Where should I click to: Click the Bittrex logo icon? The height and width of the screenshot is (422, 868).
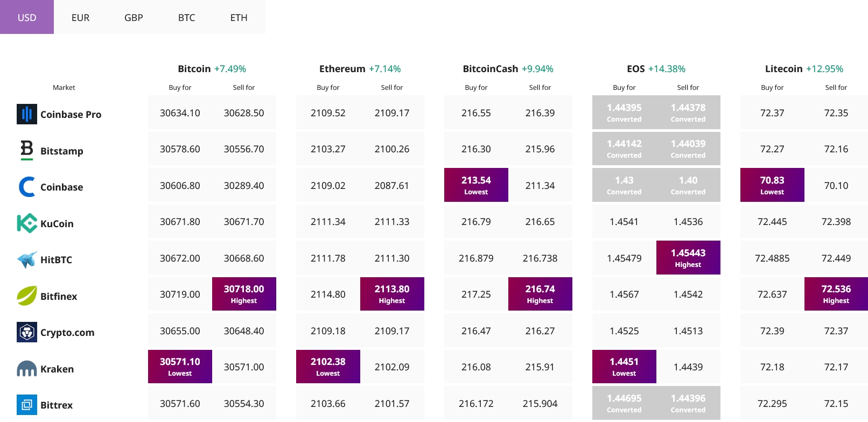coord(27,405)
